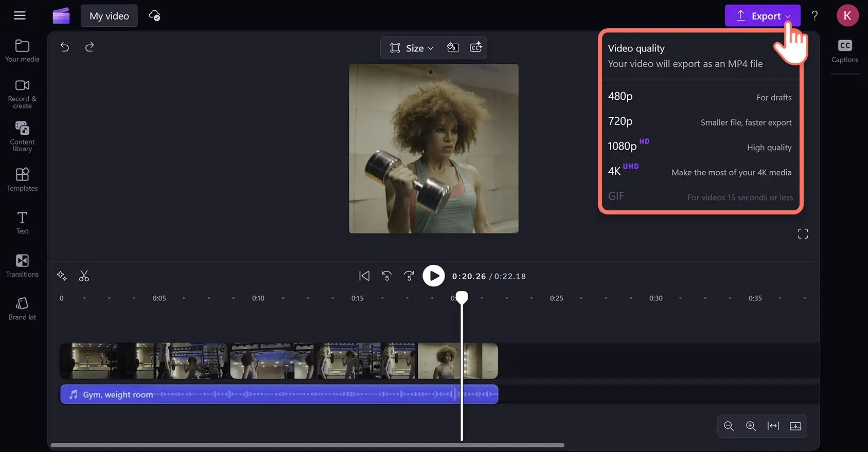
Task: Select 720p export quality
Action: tap(700, 122)
